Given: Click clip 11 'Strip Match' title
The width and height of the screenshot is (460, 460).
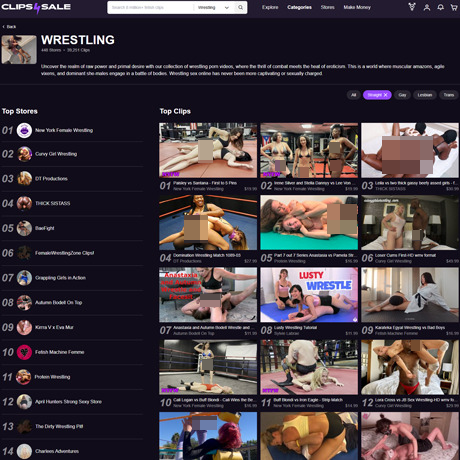Looking at the screenshot, I should [308, 400].
